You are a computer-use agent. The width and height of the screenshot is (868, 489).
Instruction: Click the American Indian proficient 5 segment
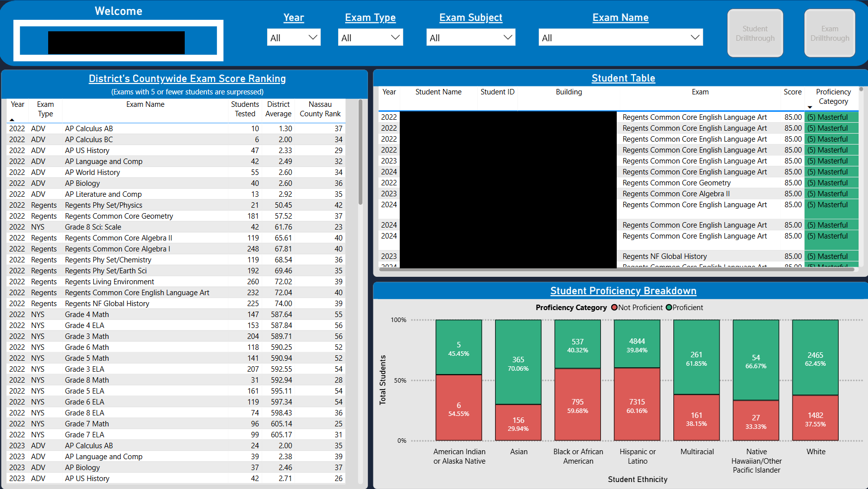click(459, 347)
